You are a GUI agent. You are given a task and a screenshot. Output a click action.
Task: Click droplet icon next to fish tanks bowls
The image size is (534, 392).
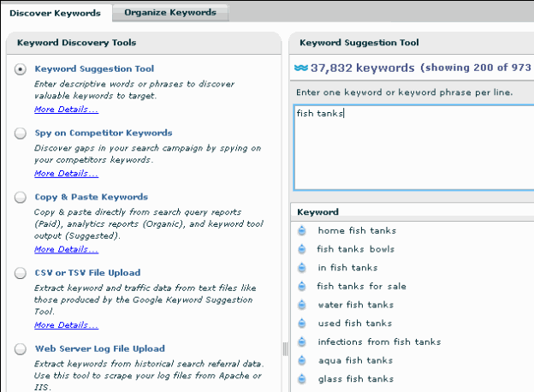[x=301, y=249]
